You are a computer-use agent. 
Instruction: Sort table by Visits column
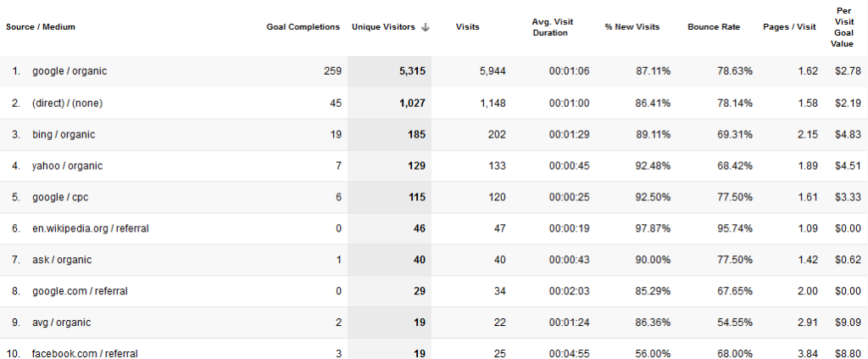click(467, 27)
